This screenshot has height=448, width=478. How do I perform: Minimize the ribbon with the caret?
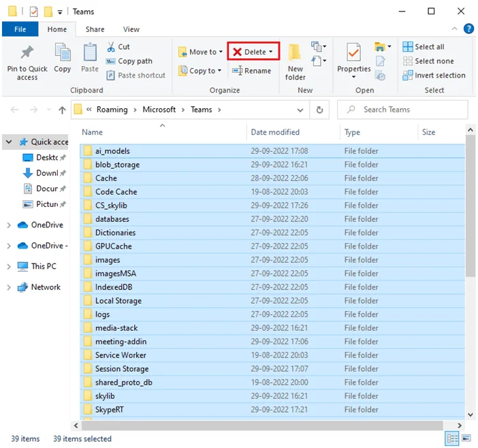pyautogui.click(x=455, y=29)
